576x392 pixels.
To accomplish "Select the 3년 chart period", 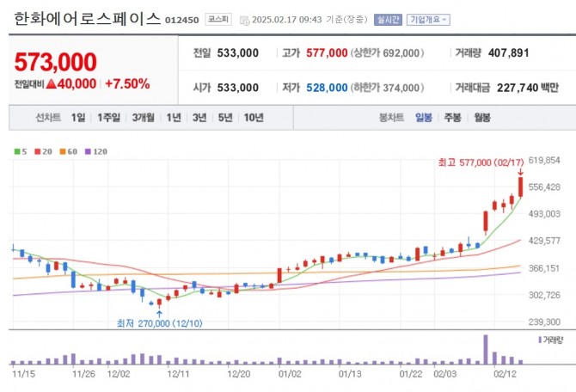I will coord(199,117).
